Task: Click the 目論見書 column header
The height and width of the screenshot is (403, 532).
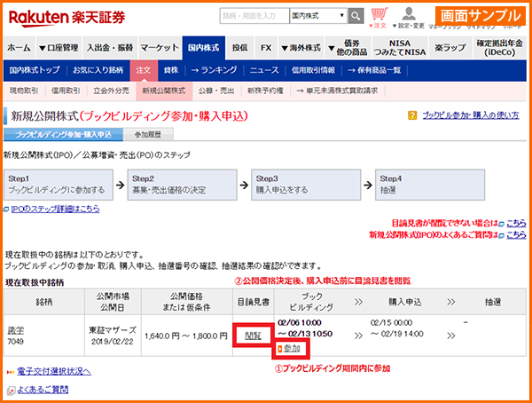Action: (x=254, y=302)
